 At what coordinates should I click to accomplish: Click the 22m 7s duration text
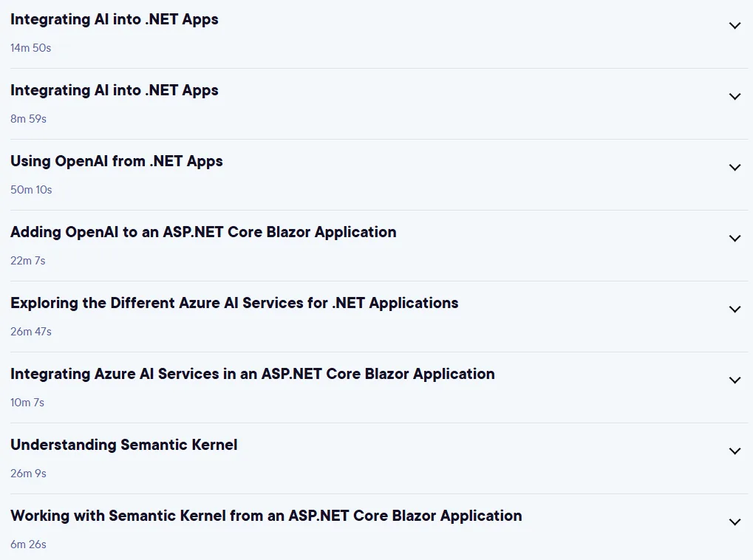pyautogui.click(x=28, y=261)
